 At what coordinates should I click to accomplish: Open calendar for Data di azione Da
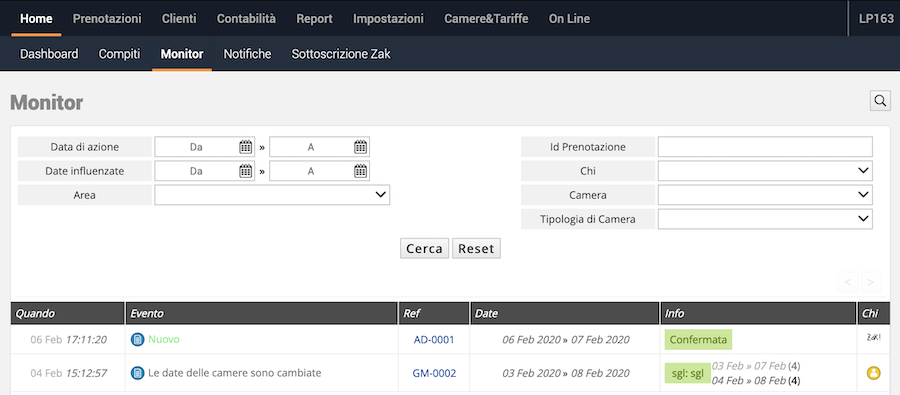(x=246, y=147)
